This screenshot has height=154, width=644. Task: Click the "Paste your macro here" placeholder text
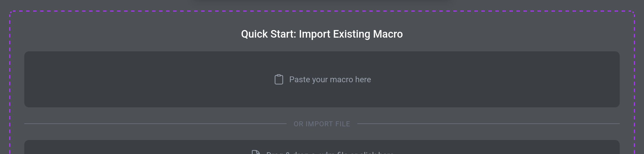click(x=330, y=79)
